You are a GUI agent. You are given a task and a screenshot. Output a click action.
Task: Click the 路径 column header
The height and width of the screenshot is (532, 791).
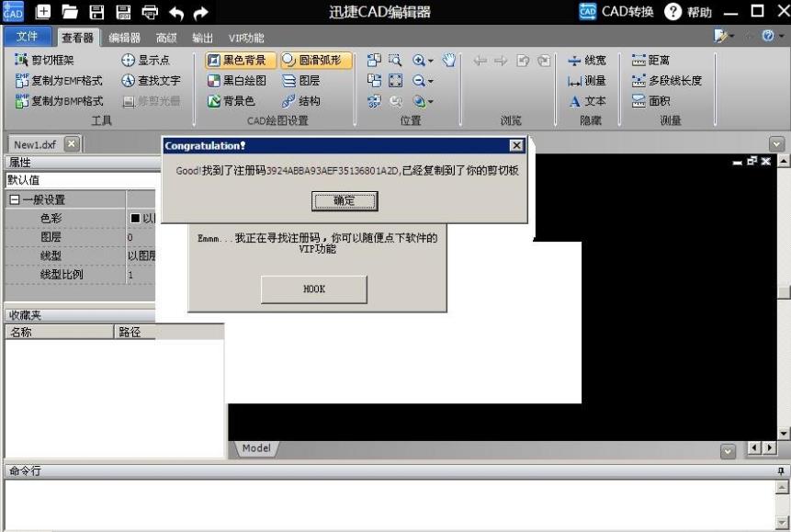tap(169, 332)
